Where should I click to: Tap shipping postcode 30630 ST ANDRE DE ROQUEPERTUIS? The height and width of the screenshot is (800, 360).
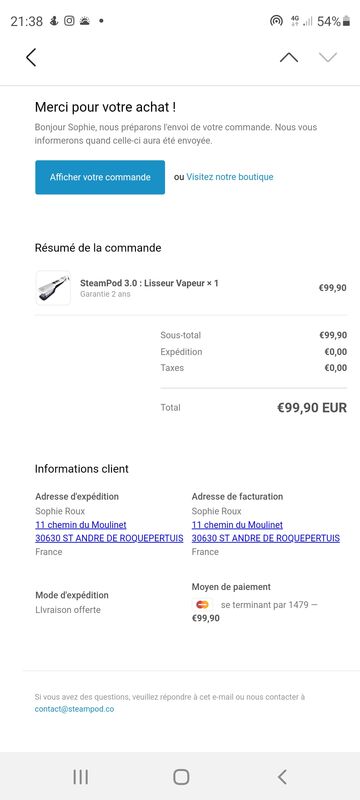click(x=109, y=538)
